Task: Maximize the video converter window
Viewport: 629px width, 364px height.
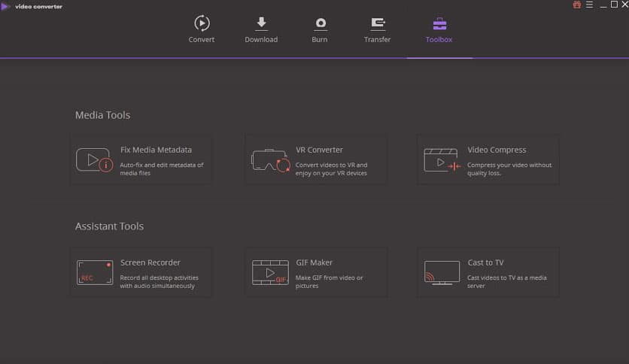Action: tap(614, 5)
